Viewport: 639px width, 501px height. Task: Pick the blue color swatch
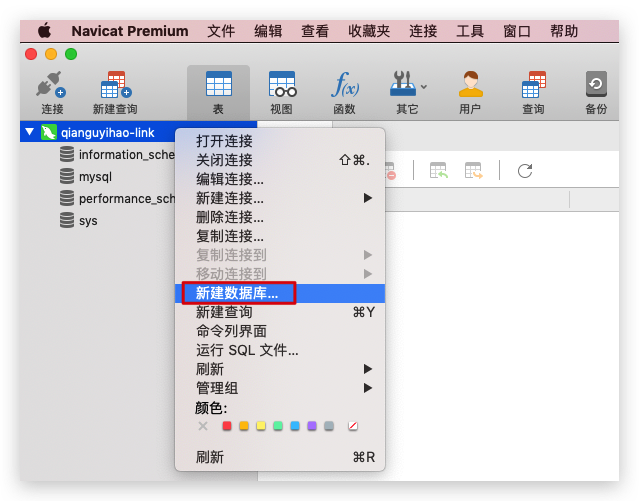pos(295,426)
